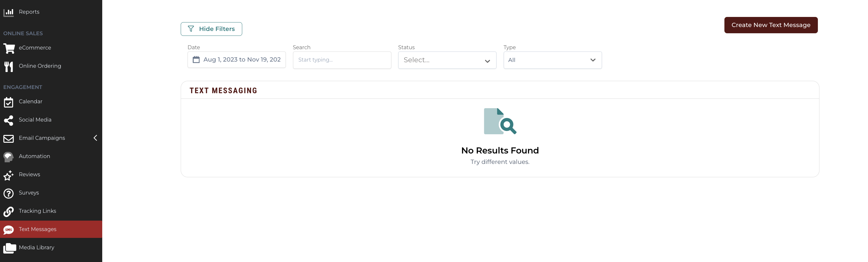This screenshot has width=868, height=262.
Task: Go to Online Ordering
Action: pyautogui.click(x=51, y=66)
